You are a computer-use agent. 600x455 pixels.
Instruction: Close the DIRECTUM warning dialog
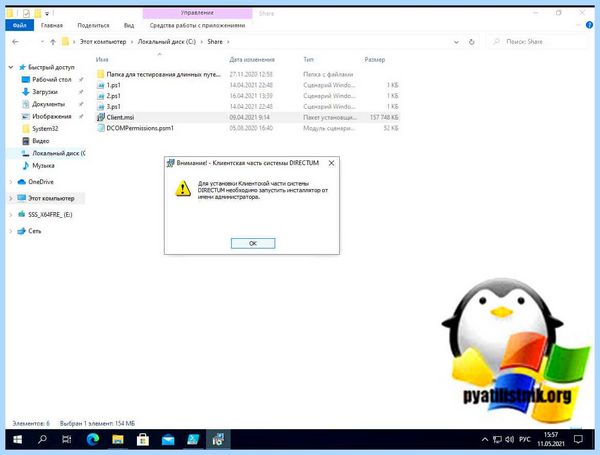(x=331, y=163)
